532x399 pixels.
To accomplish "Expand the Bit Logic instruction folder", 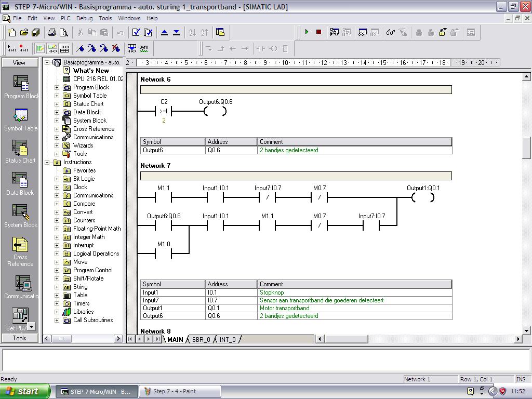I will (x=57, y=179).
